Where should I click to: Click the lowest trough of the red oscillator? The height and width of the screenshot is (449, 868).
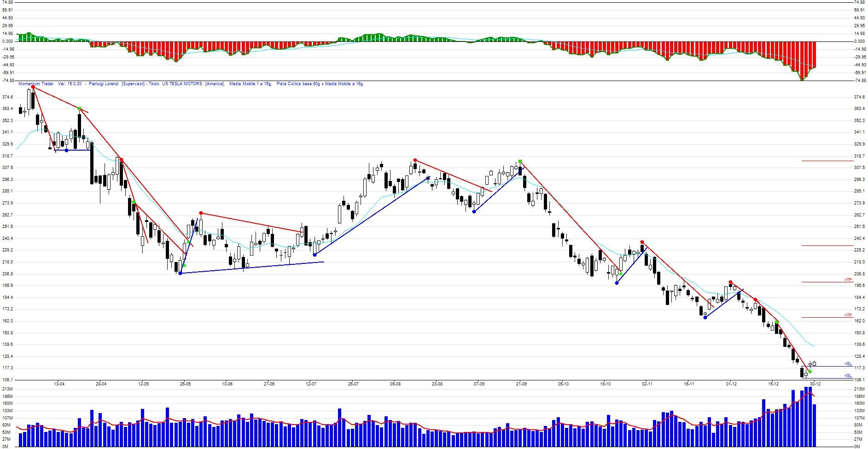pyautogui.click(x=803, y=79)
